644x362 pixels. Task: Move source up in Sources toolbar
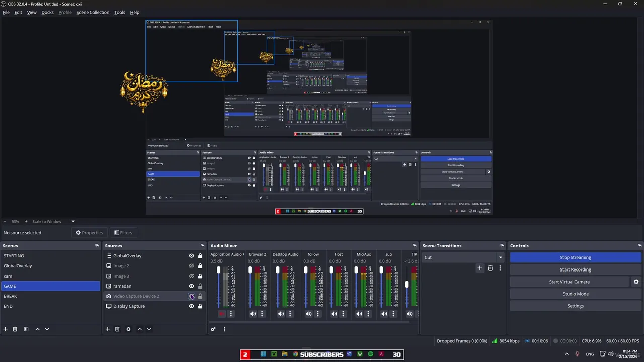[140, 329]
